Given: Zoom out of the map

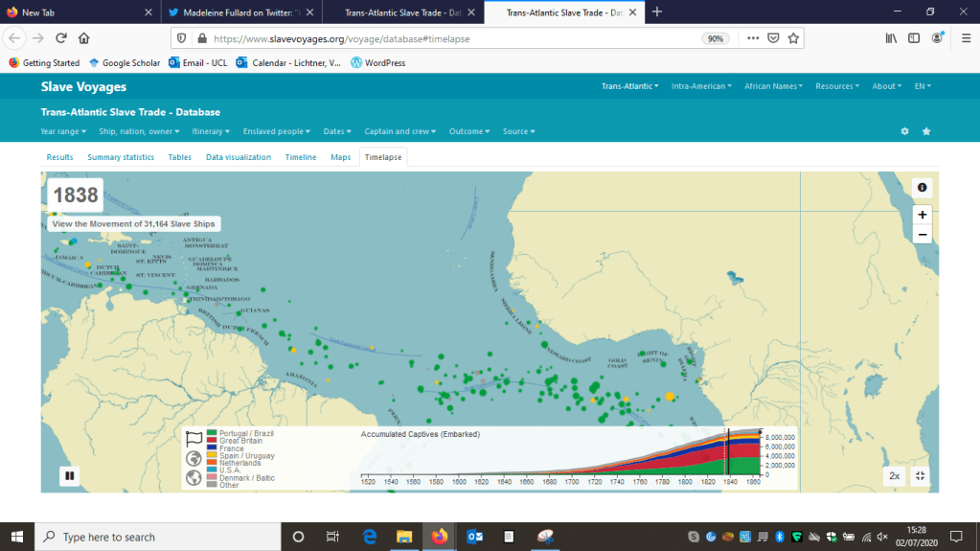Looking at the screenshot, I should coord(922,234).
